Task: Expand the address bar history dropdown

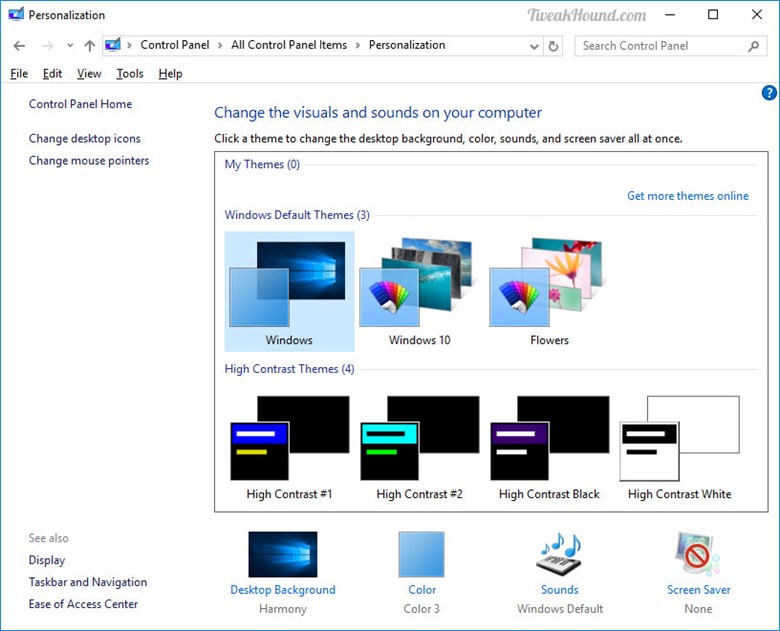Action: pos(534,46)
